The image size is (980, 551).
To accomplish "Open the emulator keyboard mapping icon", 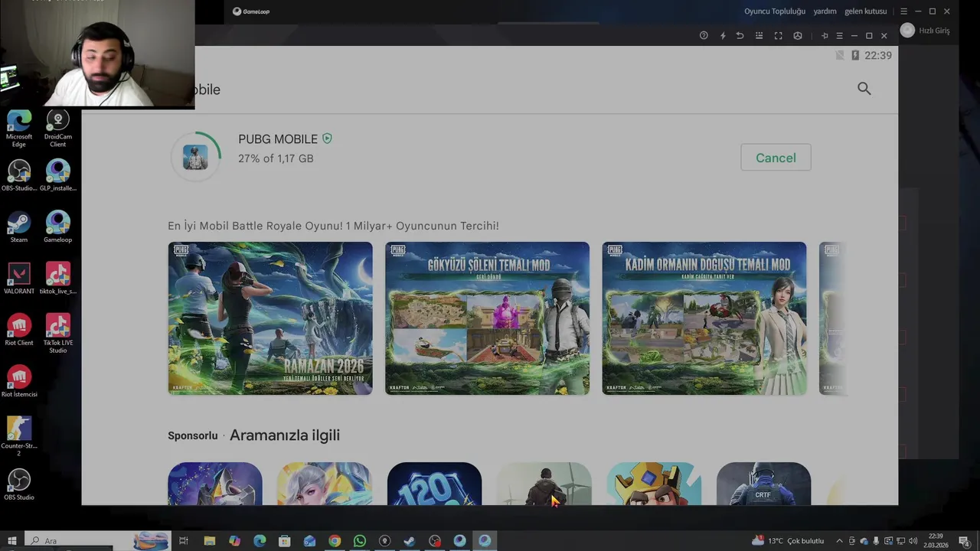I will click(x=759, y=36).
